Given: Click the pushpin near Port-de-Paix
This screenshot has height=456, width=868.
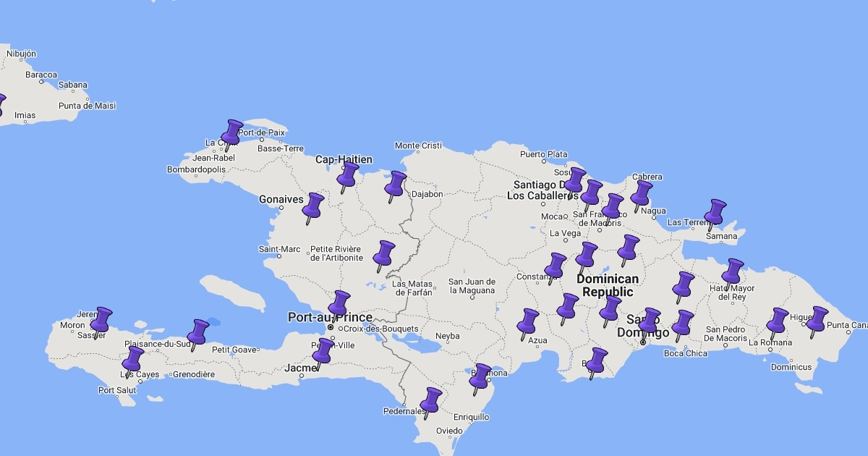Looking at the screenshot, I should point(232,134).
